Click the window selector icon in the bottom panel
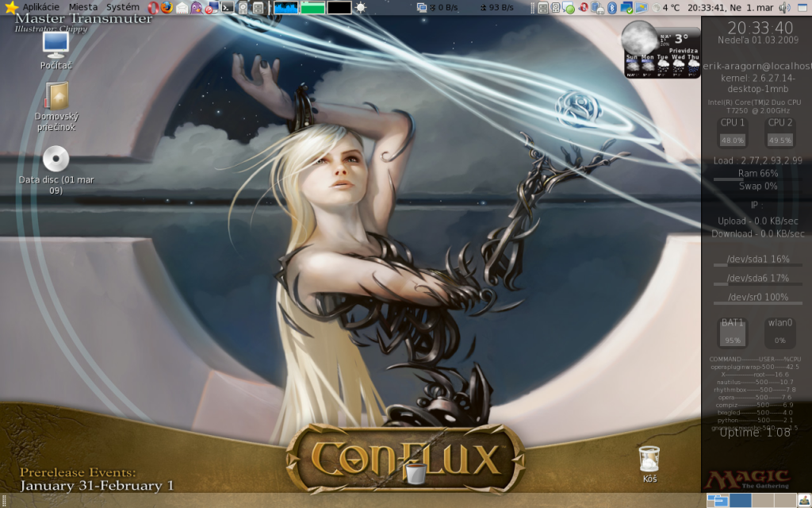Viewport: 812px width, 508px height. coord(718,500)
